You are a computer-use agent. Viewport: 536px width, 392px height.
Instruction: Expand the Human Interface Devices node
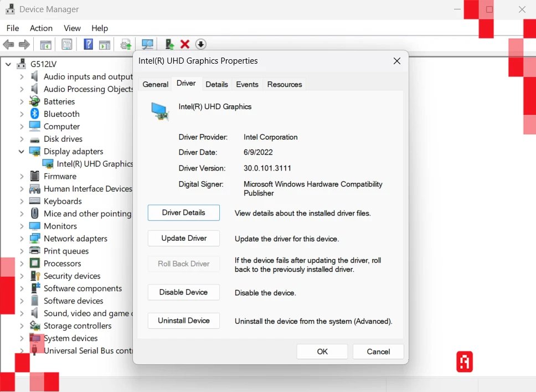tap(22, 189)
